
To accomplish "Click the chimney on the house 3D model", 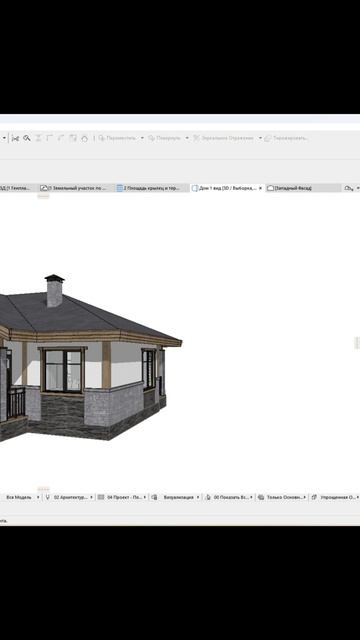I will (x=54, y=291).
